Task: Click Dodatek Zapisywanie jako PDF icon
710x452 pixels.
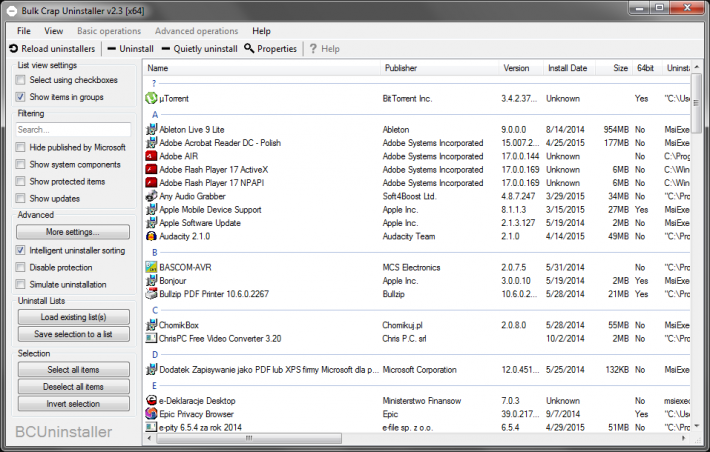Action: pyautogui.click(x=151, y=370)
